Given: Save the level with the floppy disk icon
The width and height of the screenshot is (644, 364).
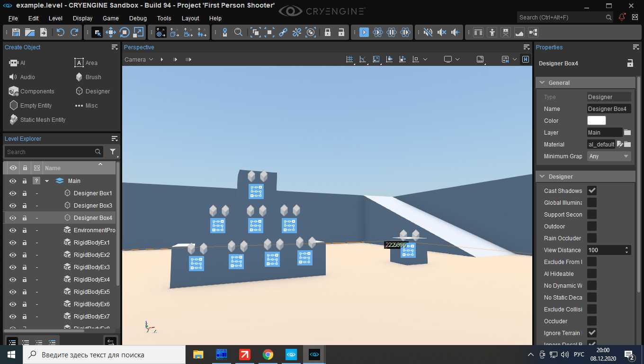Looking at the screenshot, I should 16,32.
